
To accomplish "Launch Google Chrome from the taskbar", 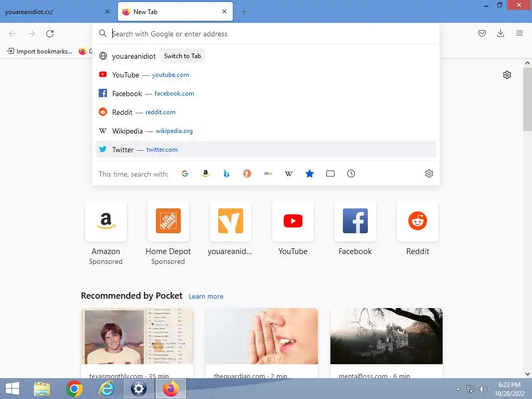I will pyautogui.click(x=74, y=389).
